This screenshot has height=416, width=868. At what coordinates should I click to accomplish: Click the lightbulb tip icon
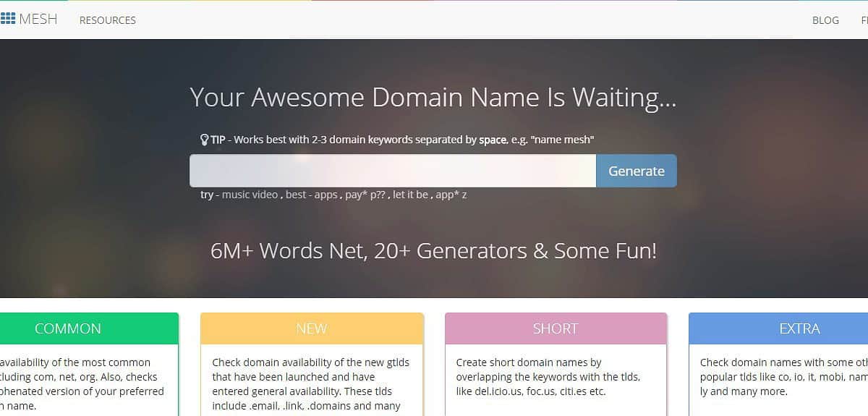pyautogui.click(x=205, y=140)
